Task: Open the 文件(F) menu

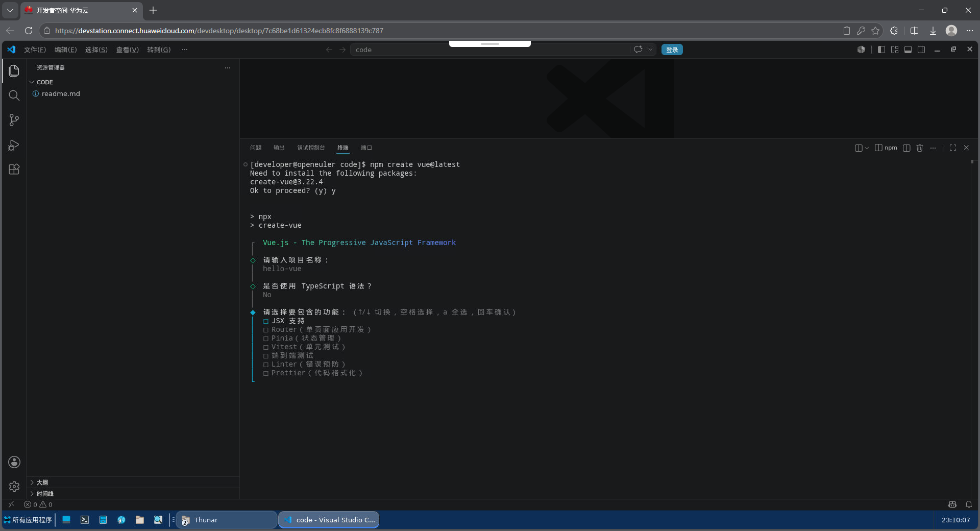Action: tap(35, 50)
